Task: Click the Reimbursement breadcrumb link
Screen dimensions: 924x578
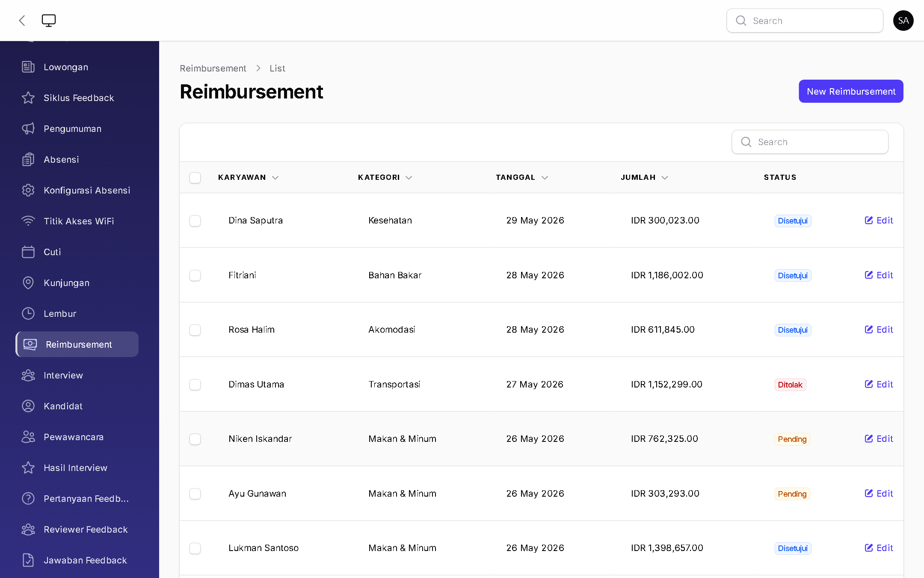Action: (213, 68)
